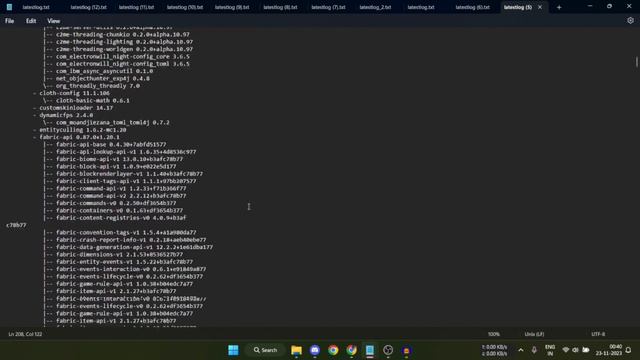Click Ln 208 cursor position status
Screen dimensions: 640x360
coord(25,334)
